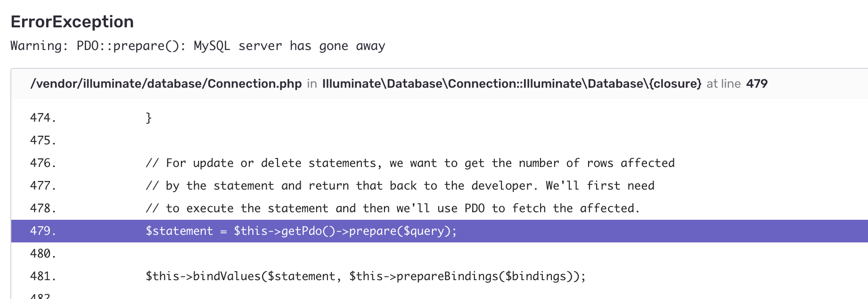Select line number 477 in the gutter
Screen dimensions: 868x299
pyautogui.click(x=43, y=186)
